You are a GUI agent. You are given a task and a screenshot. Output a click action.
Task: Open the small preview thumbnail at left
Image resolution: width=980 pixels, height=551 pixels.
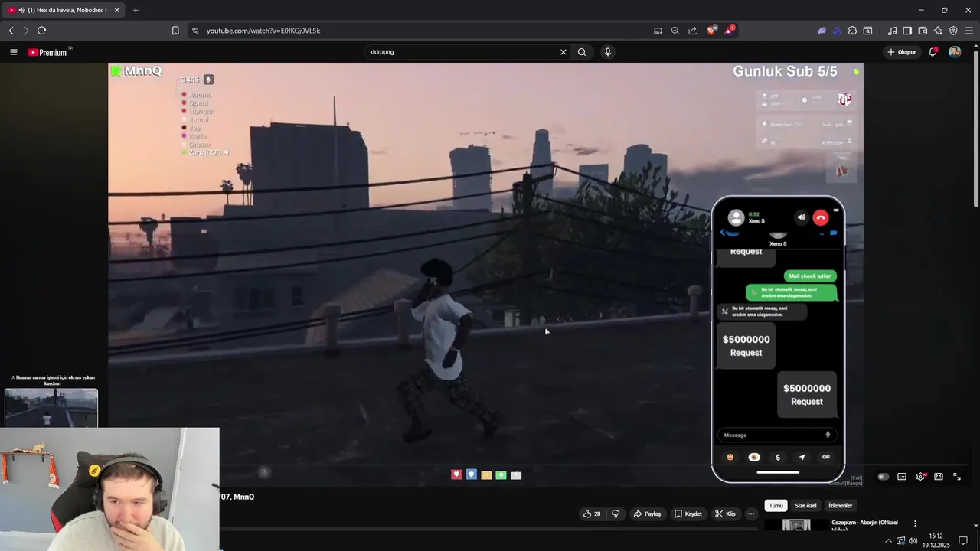51,408
